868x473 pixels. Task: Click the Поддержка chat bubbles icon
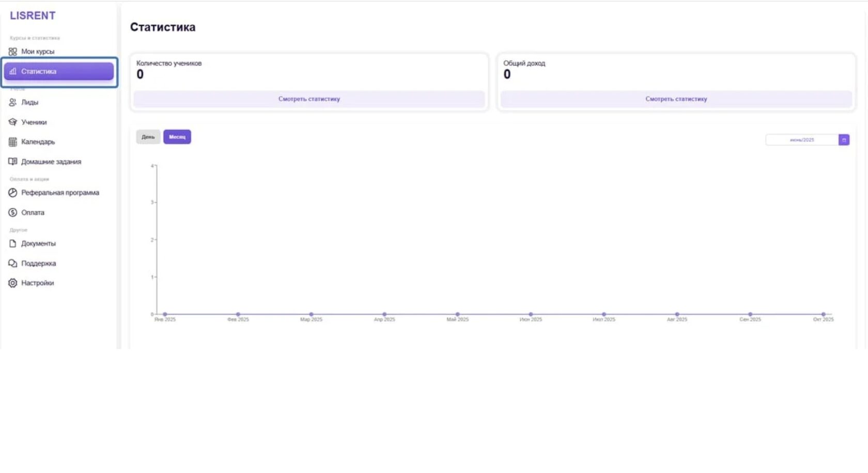tap(12, 263)
